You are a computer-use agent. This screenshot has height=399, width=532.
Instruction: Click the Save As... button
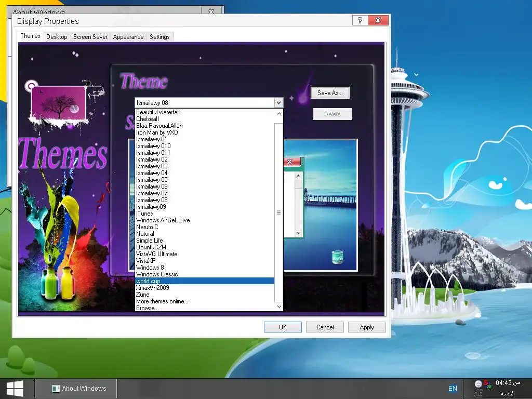[330, 92]
